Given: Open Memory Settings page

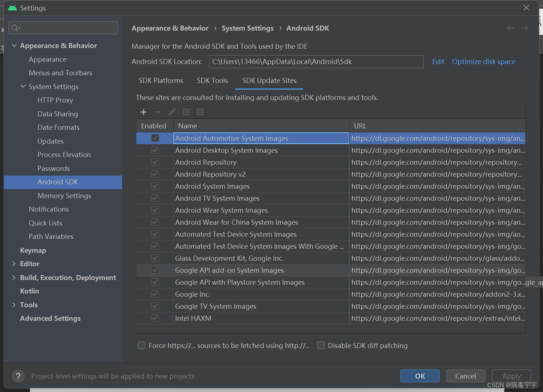Looking at the screenshot, I should (x=64, y=196).
